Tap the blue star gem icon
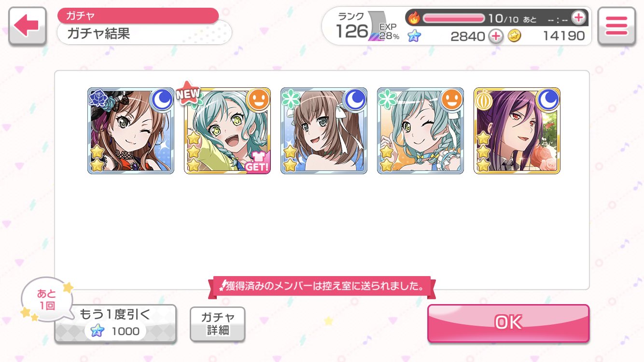 (414, 36)
